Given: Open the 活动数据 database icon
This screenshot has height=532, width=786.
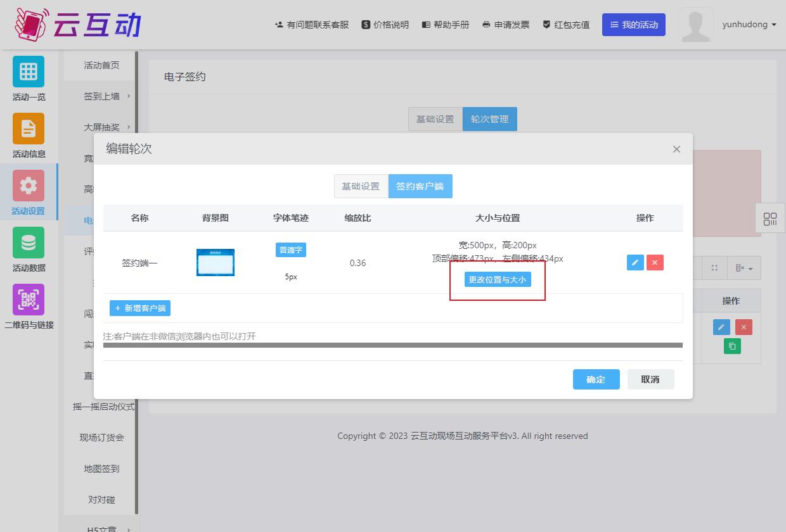Looking at the screenshot, I should pyautogui.click(x=29, y=243).
